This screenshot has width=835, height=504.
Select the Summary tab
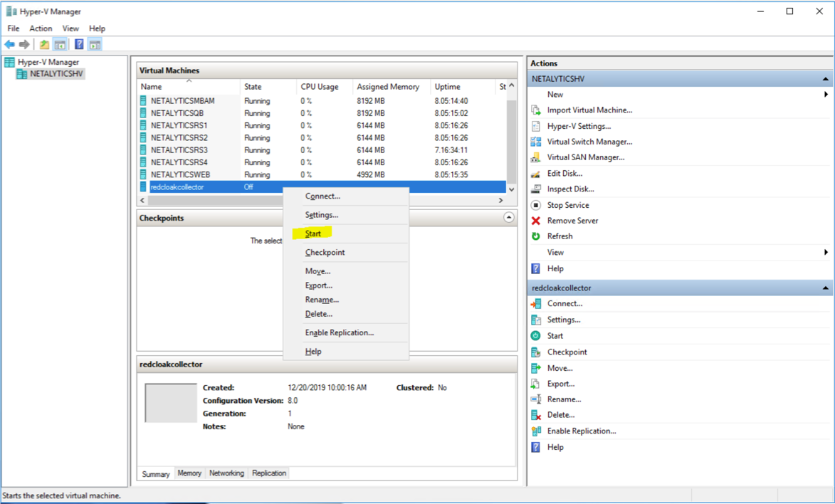155,473
